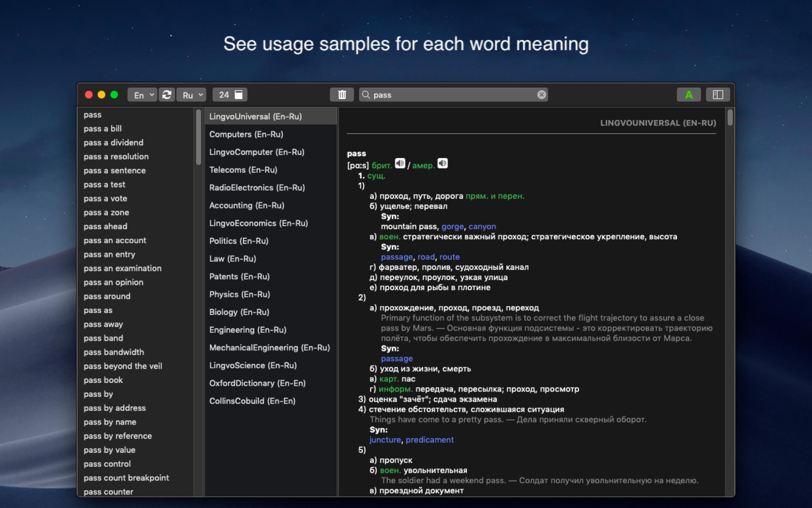Open the En source language dropdown
The image size is (812, 508).
[142, 95]
